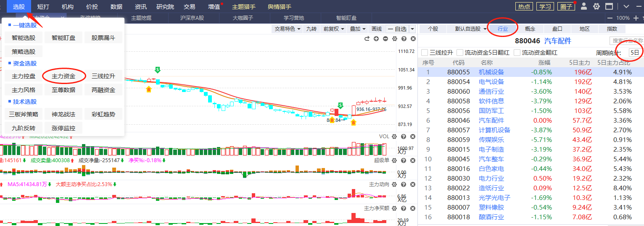The image size is (644, 226).
Task: Click the chart zoom-in plus icon
Action: (x=376, y=39)
